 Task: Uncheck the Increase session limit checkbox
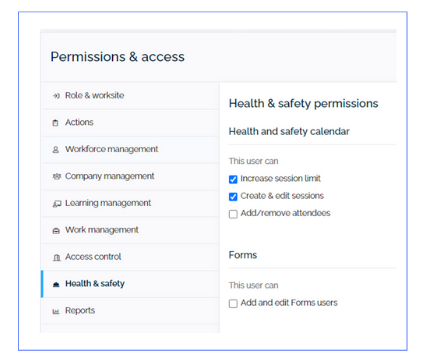(x=233, y=179)
